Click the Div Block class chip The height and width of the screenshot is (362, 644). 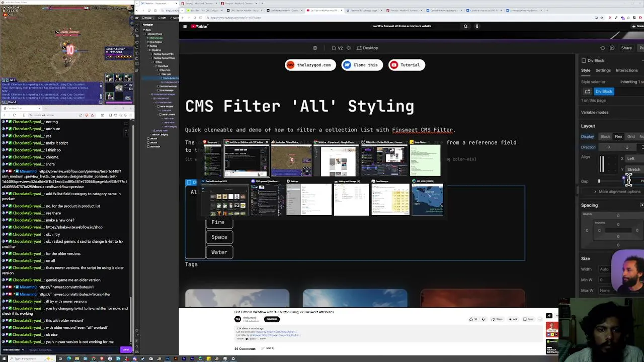(x=604, y=92)
